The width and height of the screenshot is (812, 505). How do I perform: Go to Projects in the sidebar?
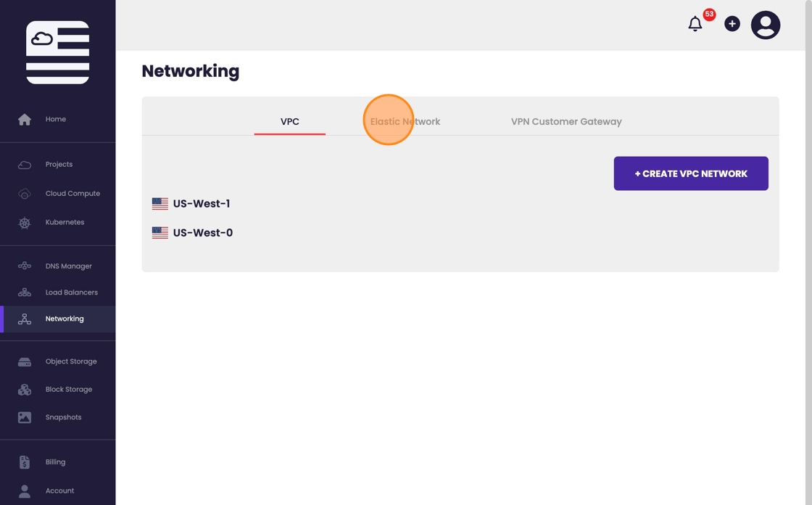59,165
